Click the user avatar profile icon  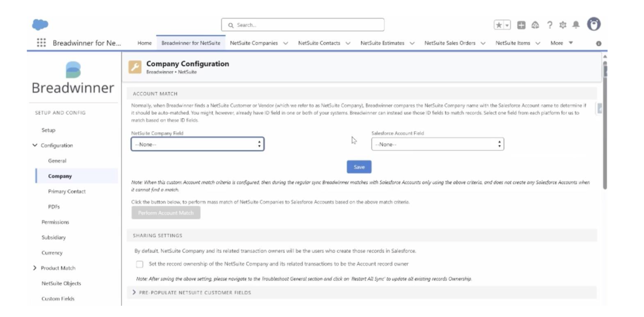tap(594, 24)
